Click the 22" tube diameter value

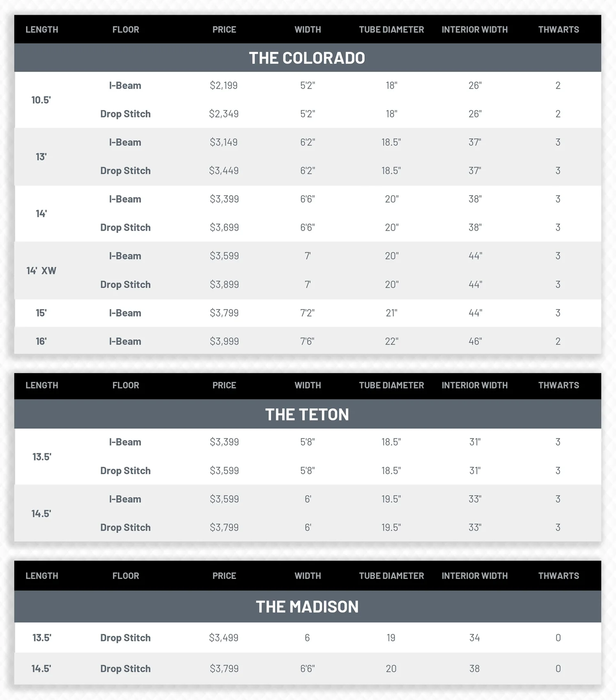coord(391,341)
